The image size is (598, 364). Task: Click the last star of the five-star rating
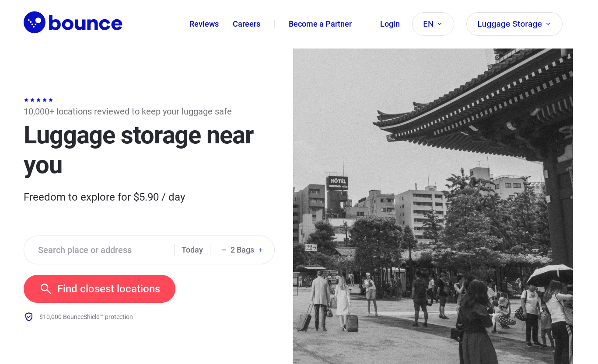pyautogui.click(x=51, y=100)
